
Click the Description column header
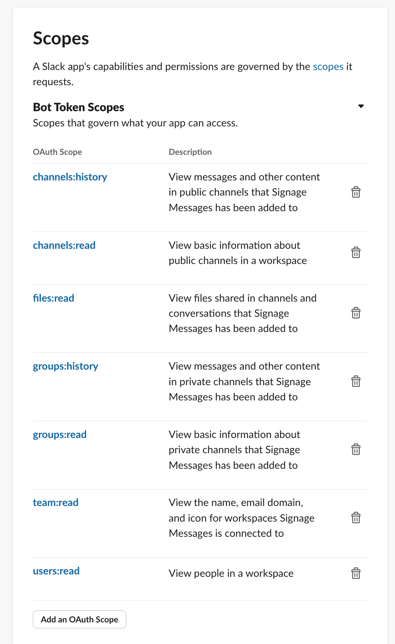(x=190, y=152)
